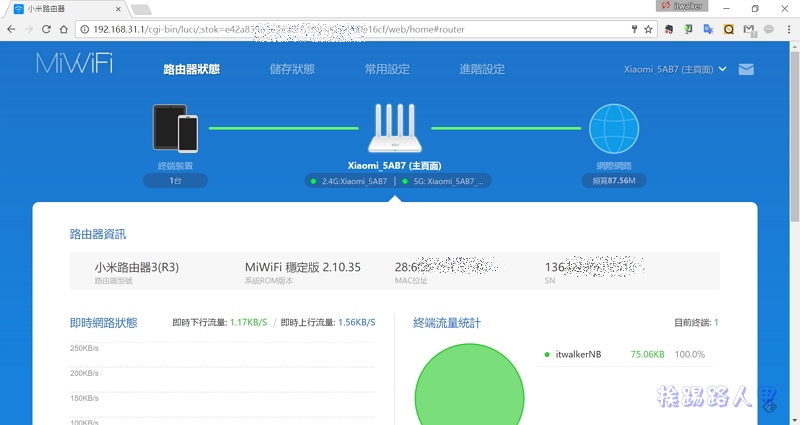800x425 pixels.
Task: Click the MiWiFi logo
Action: coord(74,63)
